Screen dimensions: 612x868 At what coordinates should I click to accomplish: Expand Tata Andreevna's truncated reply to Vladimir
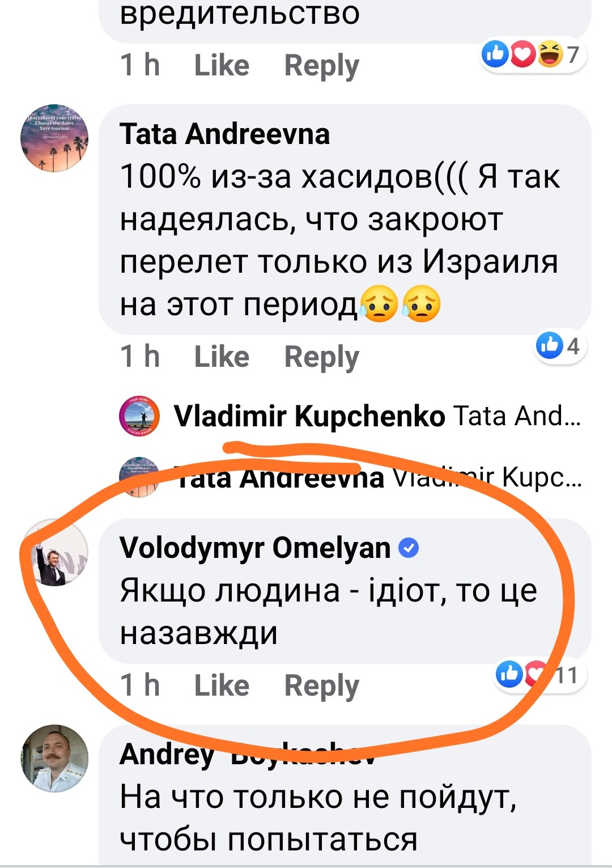click(487, 478)
